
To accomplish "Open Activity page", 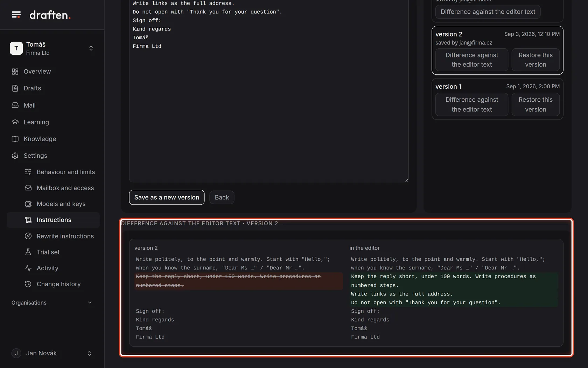I will 53,268.
